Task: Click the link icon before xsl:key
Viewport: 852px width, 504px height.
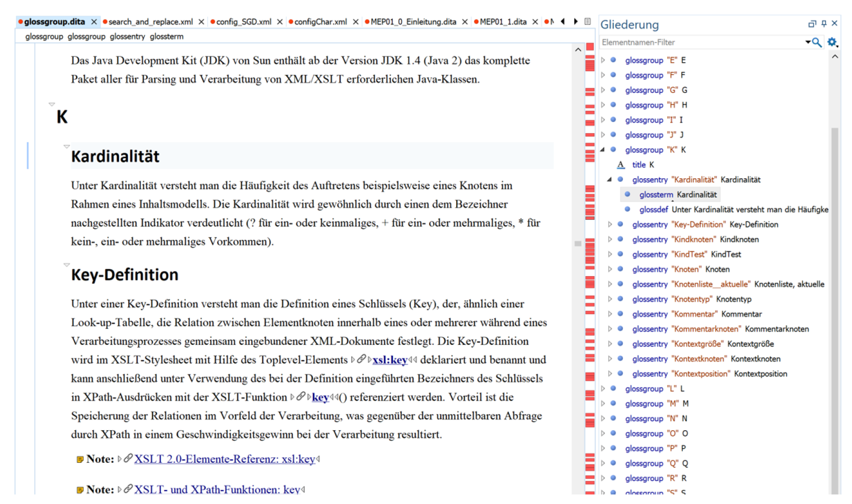Action: [x=361, y=359]
